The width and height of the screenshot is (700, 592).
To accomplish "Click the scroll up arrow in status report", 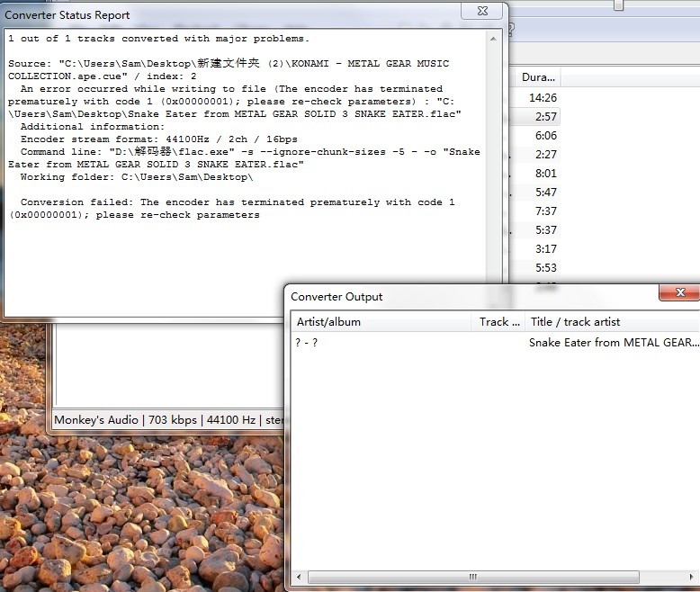I will (x=493, y=39).
